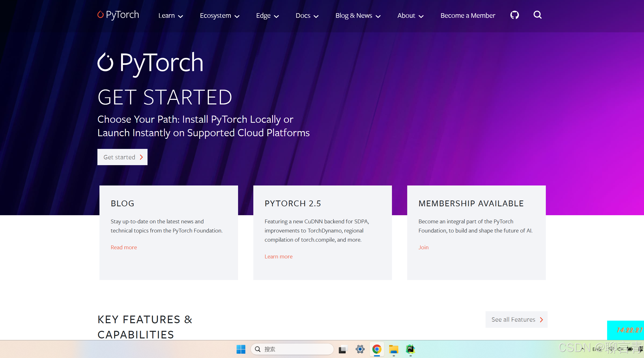
Task: Click the PyTorch logo in the header
Action: click(x=118, y=15)
